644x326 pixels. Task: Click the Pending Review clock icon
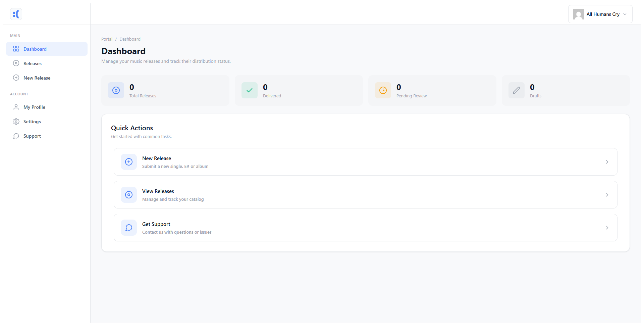[383, 90]
